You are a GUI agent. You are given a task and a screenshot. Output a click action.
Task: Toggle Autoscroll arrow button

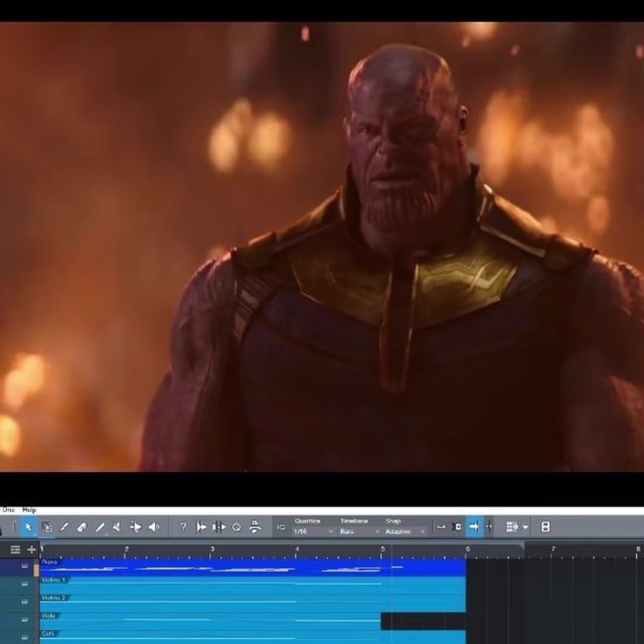coord(474,527)
